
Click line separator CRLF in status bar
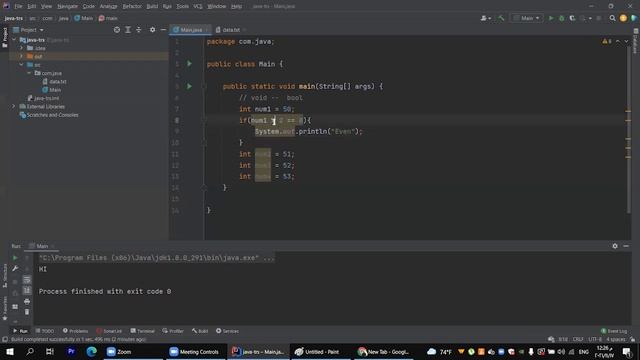pos(578,340)
